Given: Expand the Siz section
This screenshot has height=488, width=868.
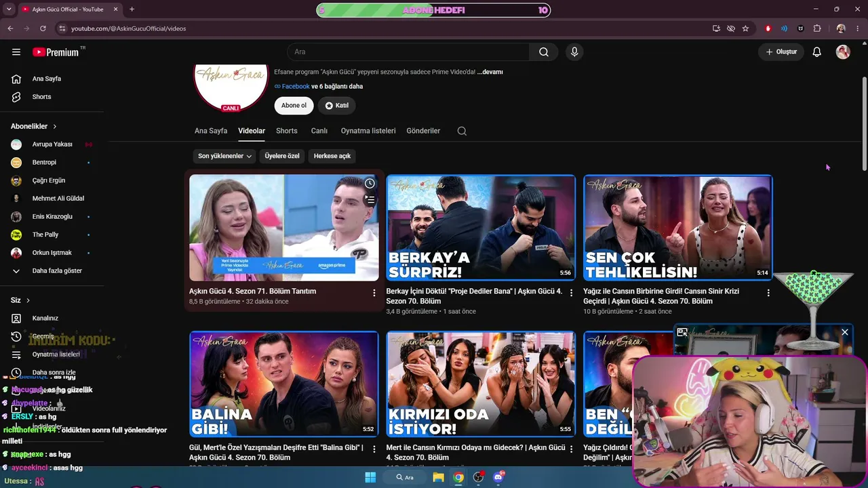Looking at the screenshot, I should [20, 300].
